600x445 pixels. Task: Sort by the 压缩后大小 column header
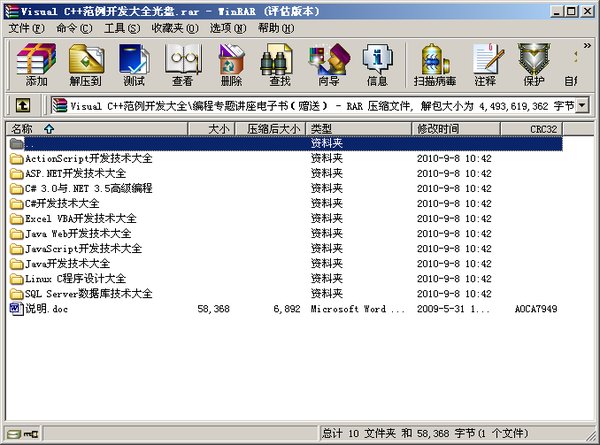point(271,129)
